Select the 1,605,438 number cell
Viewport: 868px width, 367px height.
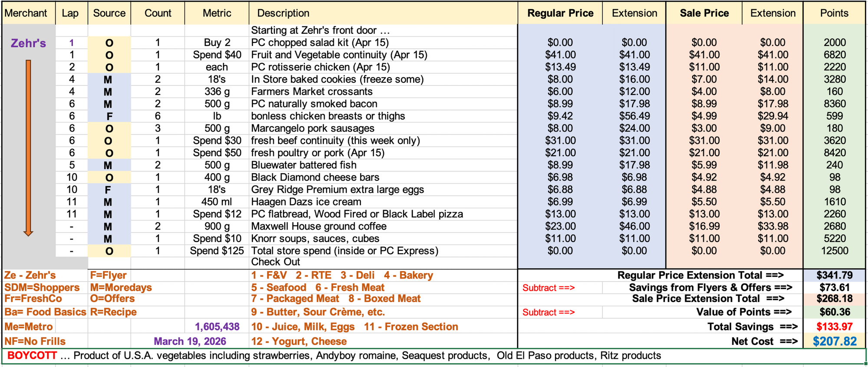click(x=217, y=327)
